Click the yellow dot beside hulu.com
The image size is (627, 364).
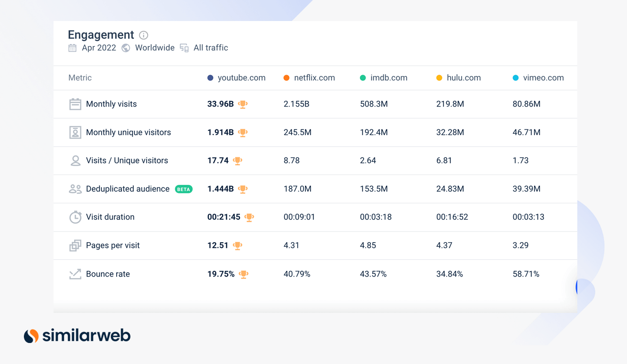point(439,77)
